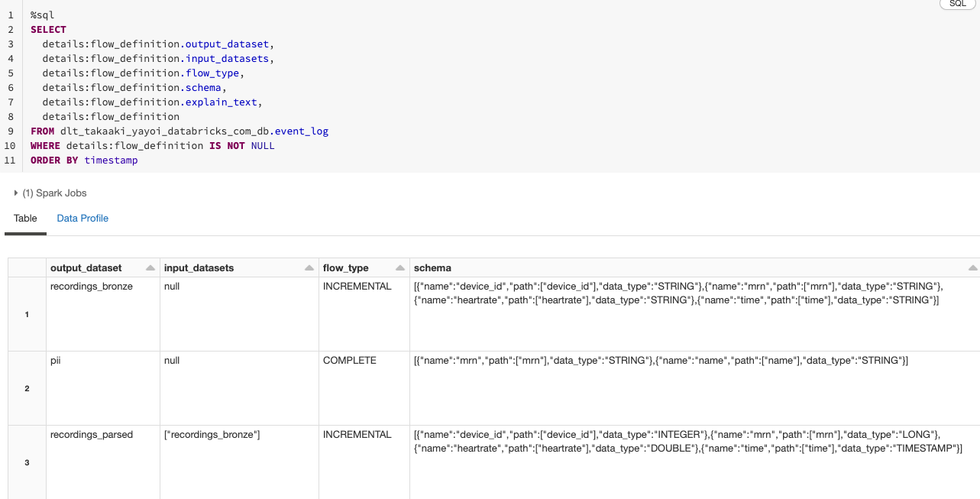Open the Data Profile tab
The image size is (980, 499).
[x=82, y=219]
